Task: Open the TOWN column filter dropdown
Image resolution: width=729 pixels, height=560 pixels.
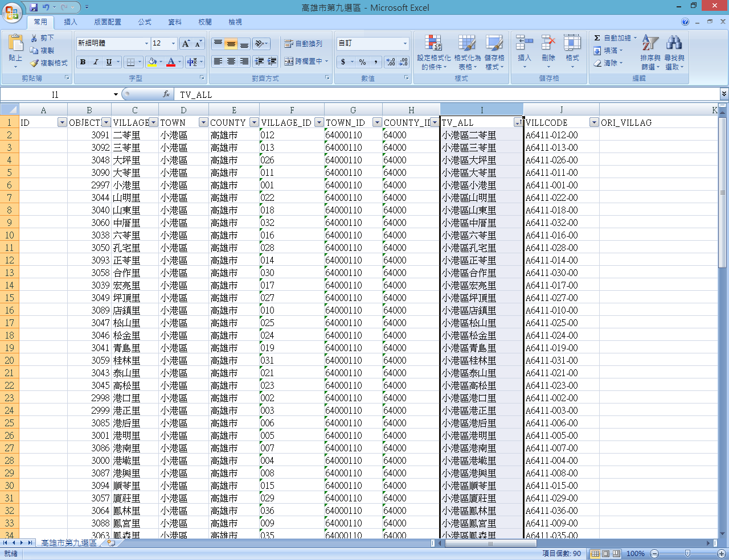Action: 203,122
